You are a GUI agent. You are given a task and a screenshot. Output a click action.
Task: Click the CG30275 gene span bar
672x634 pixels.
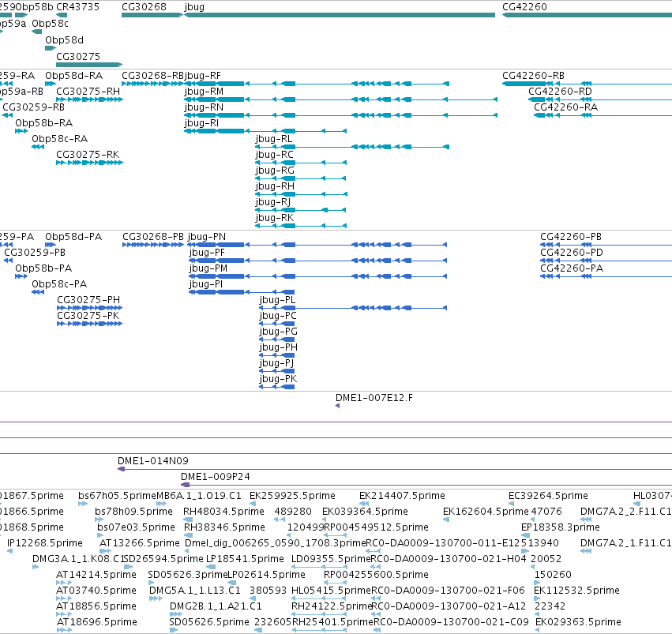point(89,65)
